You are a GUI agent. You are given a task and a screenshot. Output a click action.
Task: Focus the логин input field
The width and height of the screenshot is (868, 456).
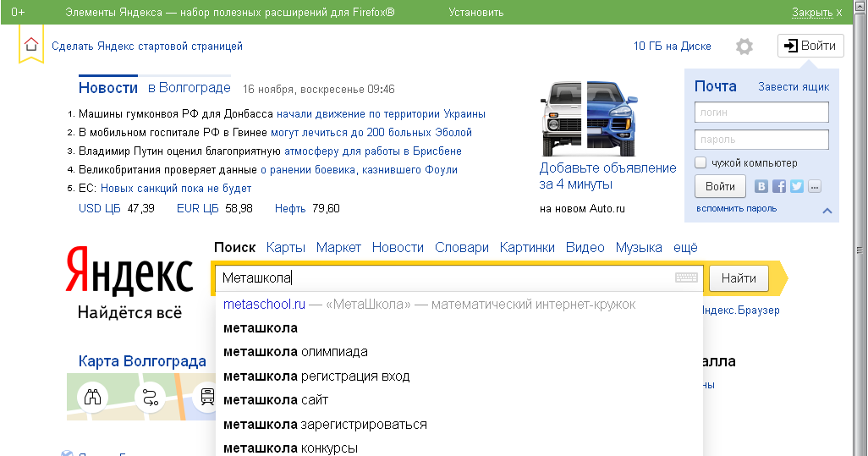tap(761, 112)
